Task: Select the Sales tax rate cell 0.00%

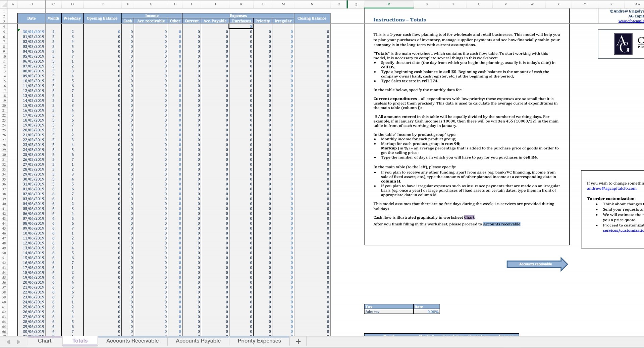Action: [426, 312]
